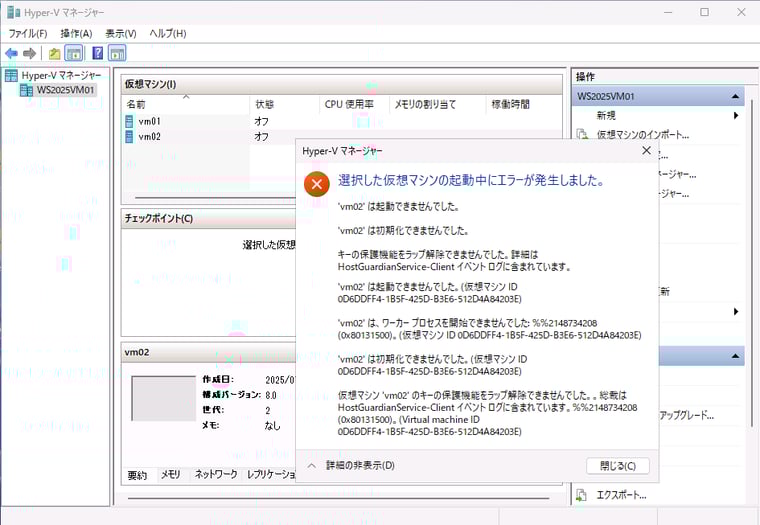Click the Hyper-V マネージャー title bar icon

(x=13, y=13)
